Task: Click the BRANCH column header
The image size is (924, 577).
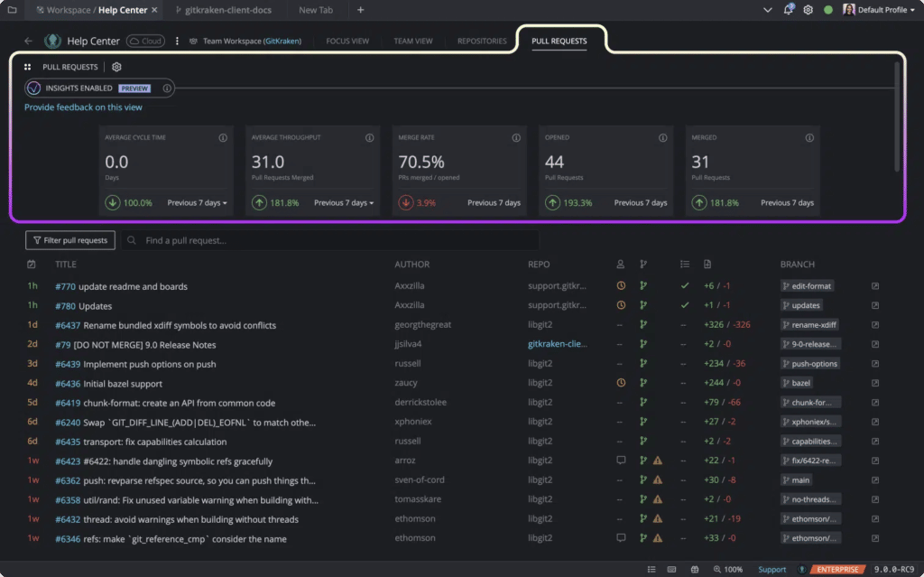Action: click(x=798, y=265)
